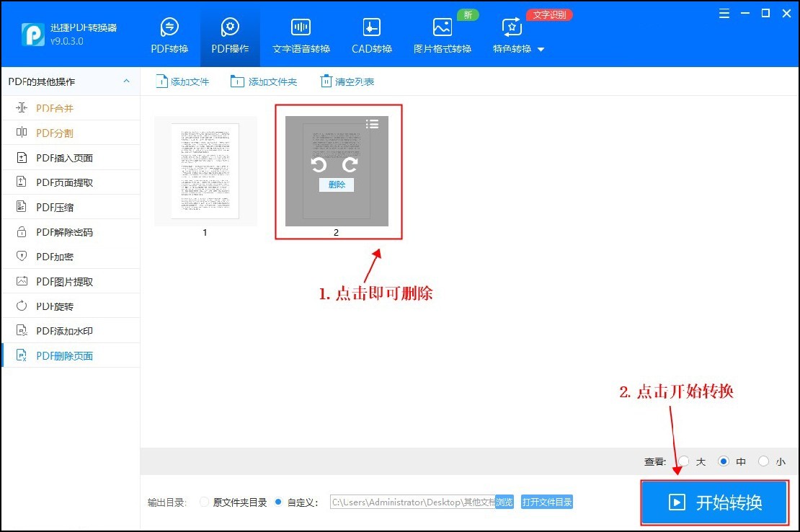Enable the 自定义 output directory option
Viewport: 800px width, 532px height.
pyautogui.click(x=278, y=502)
